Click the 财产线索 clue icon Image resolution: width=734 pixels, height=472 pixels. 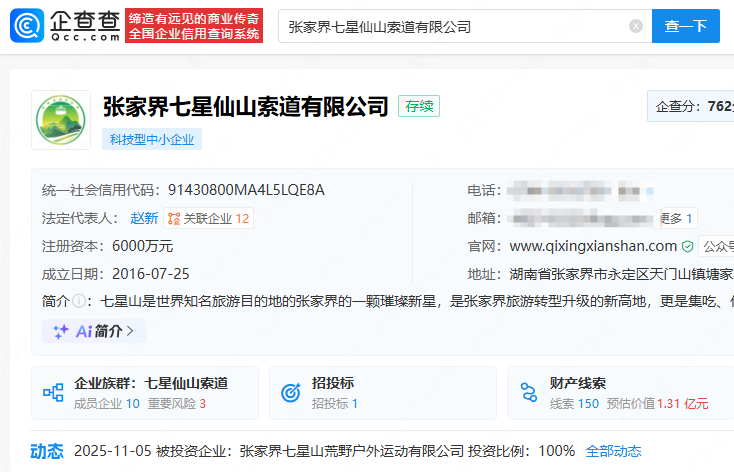tap(529, 393)
